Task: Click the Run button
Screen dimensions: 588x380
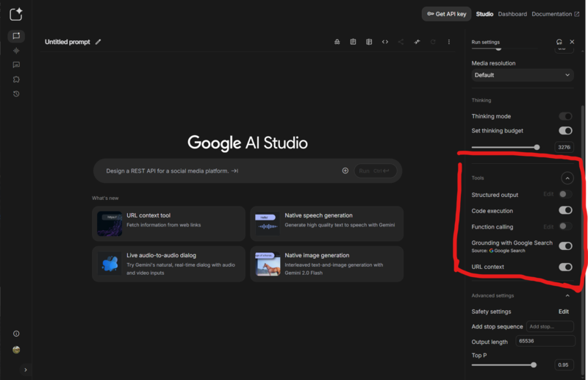Action: [x=375, y=171]
